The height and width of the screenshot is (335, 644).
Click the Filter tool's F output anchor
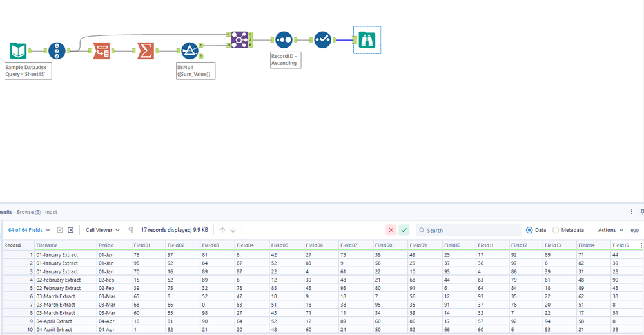pos(201,56)
